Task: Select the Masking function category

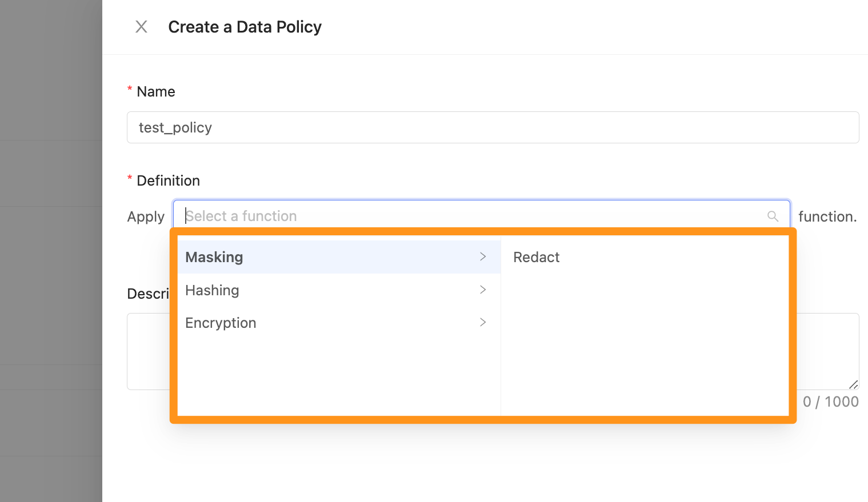Action: (x=339, y=257)
